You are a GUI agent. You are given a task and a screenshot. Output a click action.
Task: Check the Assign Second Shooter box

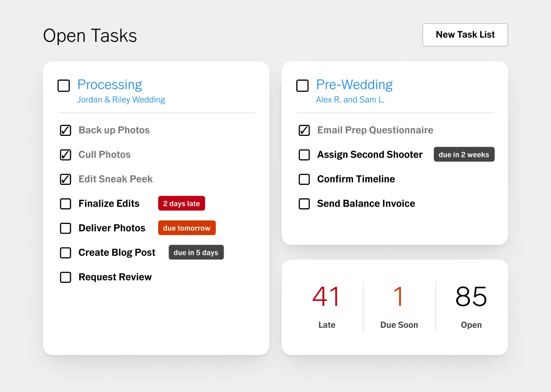[x=304, y=155]
